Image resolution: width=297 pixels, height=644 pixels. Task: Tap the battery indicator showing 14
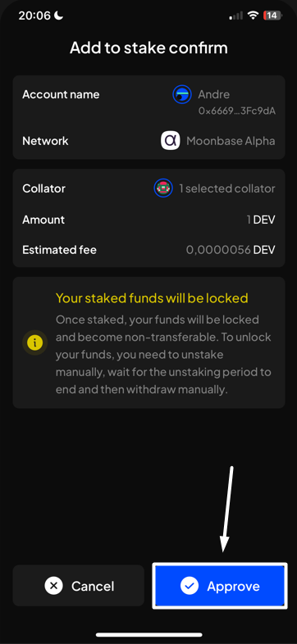point(272,16)
